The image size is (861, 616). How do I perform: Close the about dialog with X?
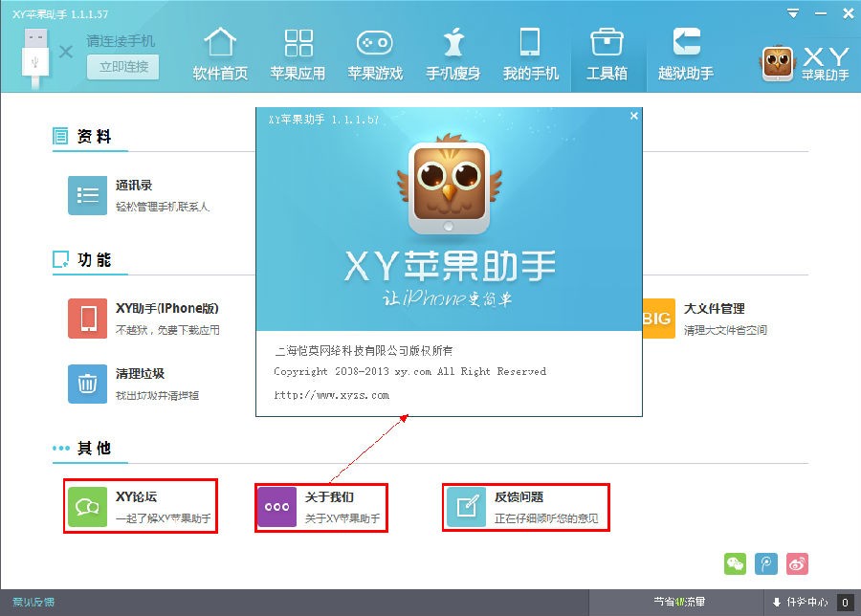pos(633,116)
